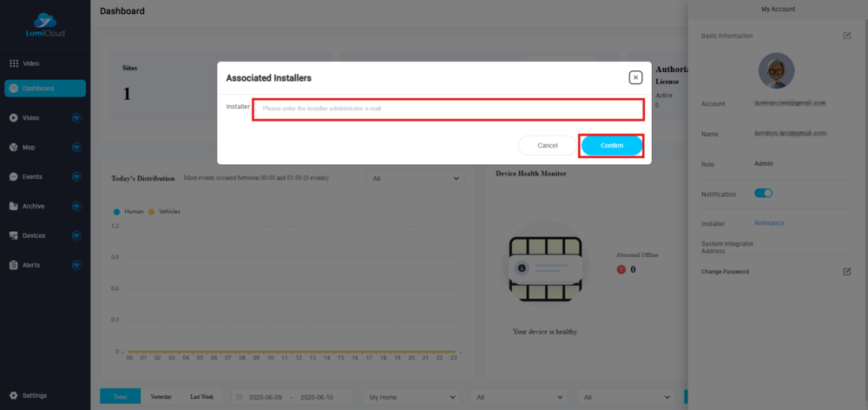
Task: Switch to the Yesterday tab
Action: [161, 397]
